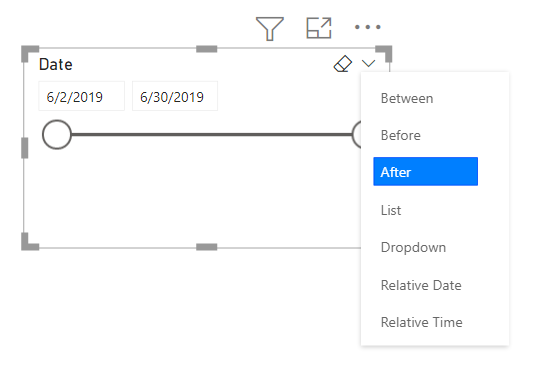The height and width of the screenshot is (376, 535).
Task: Select highlighted After option
Action: tap(425, 172)
